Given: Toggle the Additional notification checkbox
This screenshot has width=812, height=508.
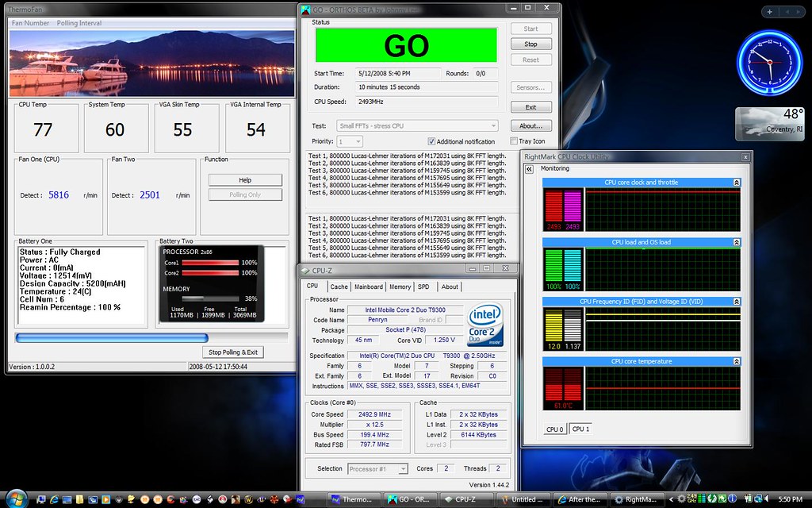Looking at the screenshot, I should 431,141.
